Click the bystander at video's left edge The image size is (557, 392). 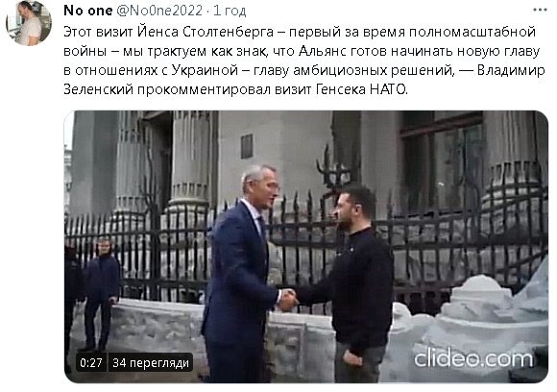(101, 293)
